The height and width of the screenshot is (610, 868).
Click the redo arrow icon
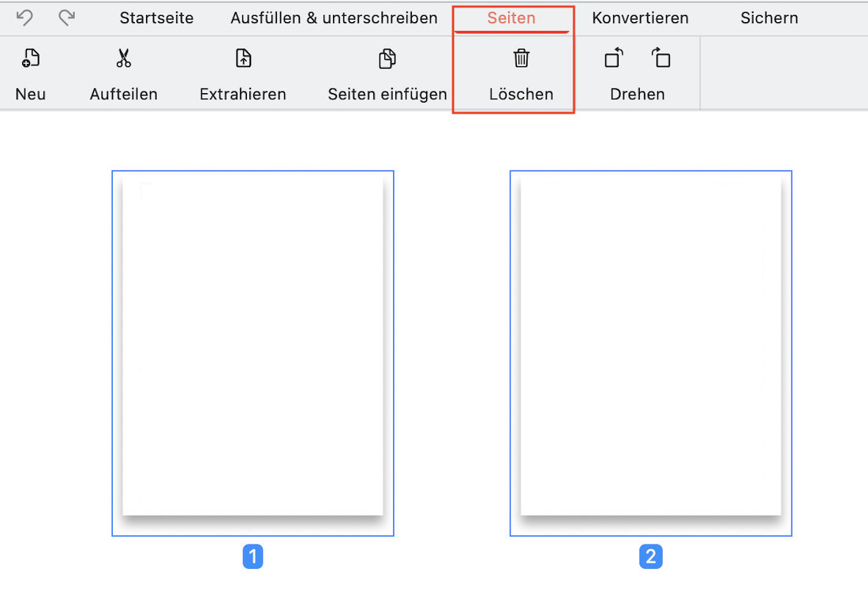67,17
